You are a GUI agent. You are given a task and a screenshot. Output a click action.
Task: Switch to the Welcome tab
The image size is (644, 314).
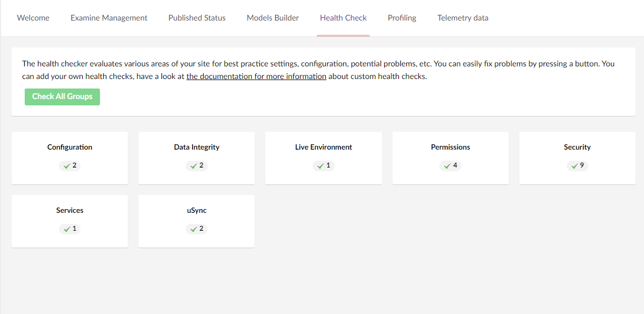click(33, 18)
